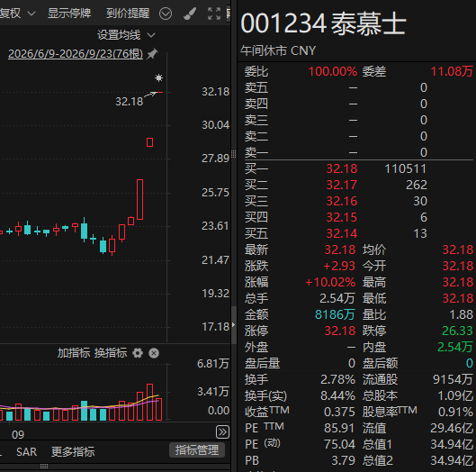This screenshot has width=476, height=472.
Task: Collapse the quote panel via side arrow
Action: (x=233, y=325)
